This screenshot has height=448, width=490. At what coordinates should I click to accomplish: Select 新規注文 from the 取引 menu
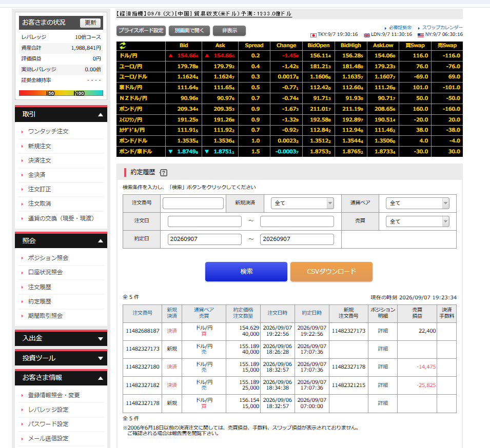click(x=40, y=146)
